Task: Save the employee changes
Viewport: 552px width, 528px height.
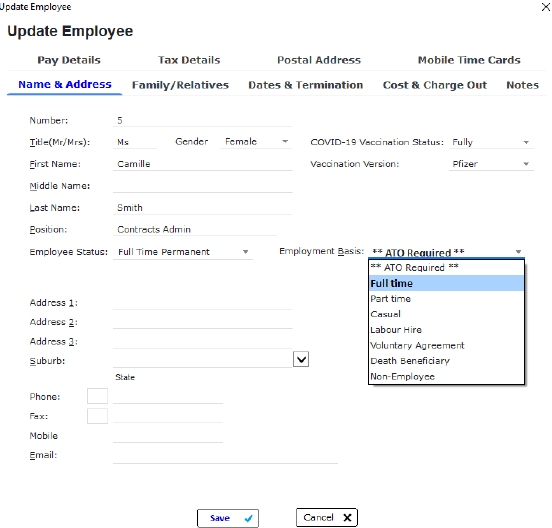Action: 228,518
